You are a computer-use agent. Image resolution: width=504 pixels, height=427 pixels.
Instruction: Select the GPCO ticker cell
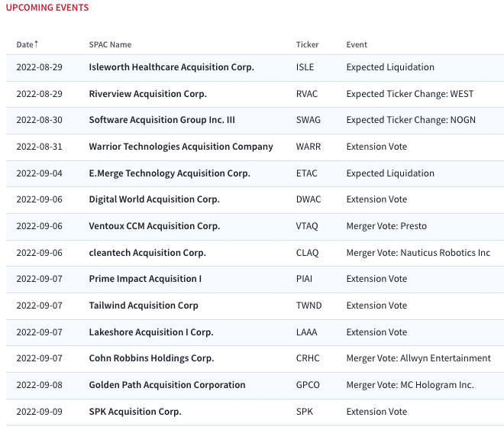coord(308,385)
